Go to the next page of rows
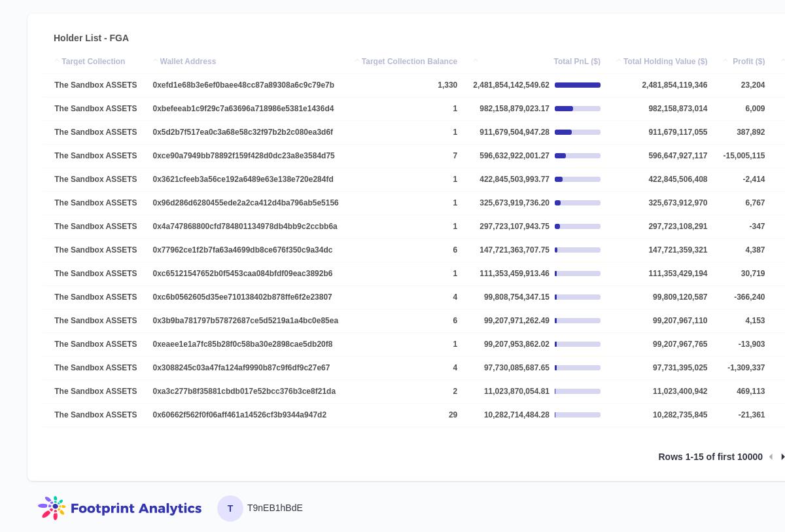Screen dimensions: 785x532 (x=782, y=457)
